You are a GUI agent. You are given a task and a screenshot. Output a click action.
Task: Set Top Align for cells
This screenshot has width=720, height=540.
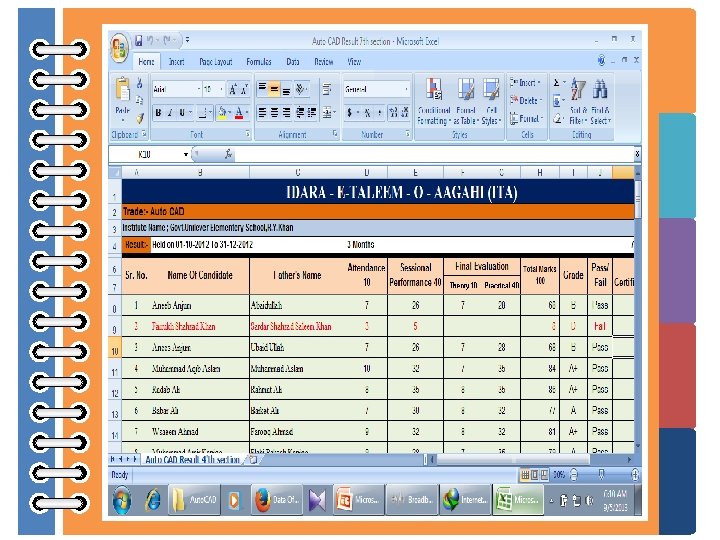click(262, 89)
